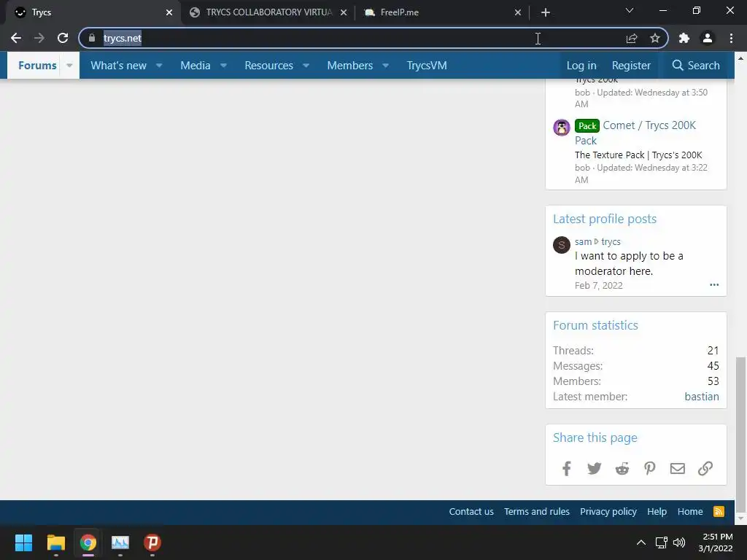Open trycs profile link in post
This screenshot has width=747, height=560.
click(x=611, y=242)
